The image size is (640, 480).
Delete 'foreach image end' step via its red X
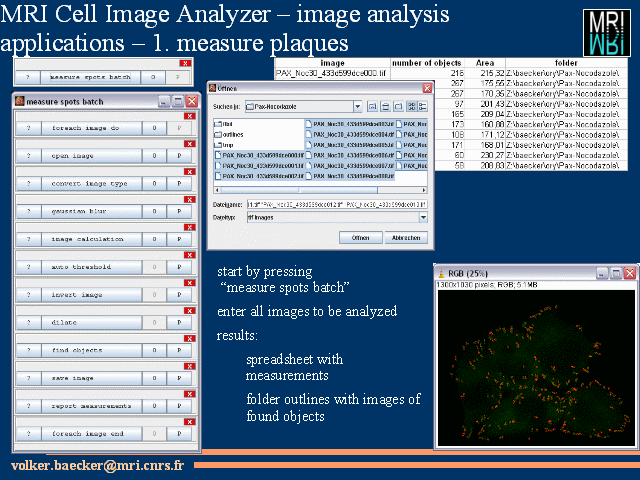(189, 422)
